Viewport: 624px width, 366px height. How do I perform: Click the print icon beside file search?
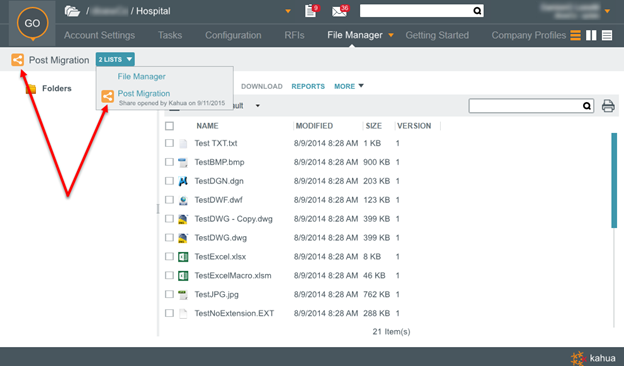click(x=608, y=106)
